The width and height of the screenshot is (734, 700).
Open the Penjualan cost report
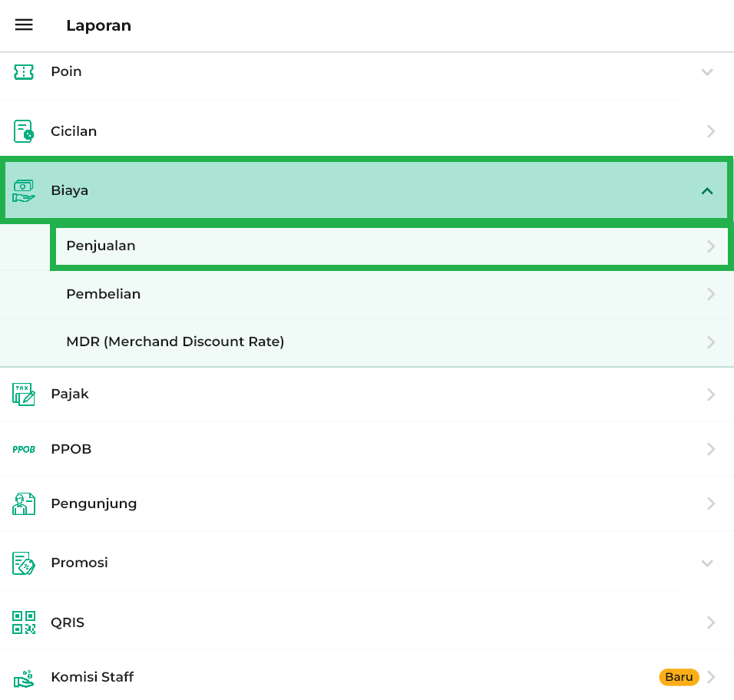101,246
